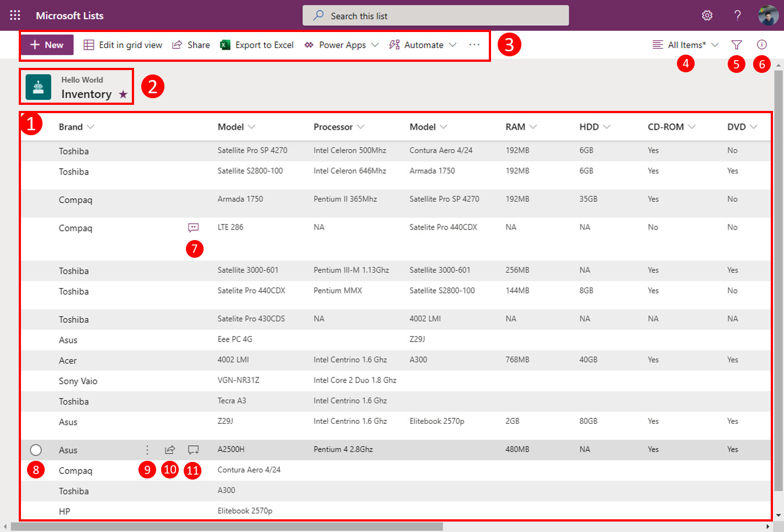Click the VGN-NR31Z model cell

click(x=238, y=380)
